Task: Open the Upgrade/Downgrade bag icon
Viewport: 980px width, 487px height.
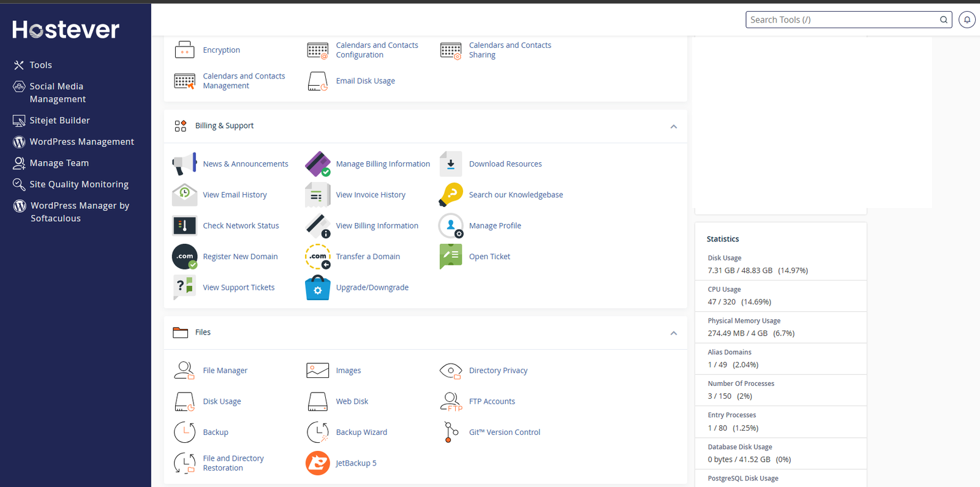Action: click(317, 287)
